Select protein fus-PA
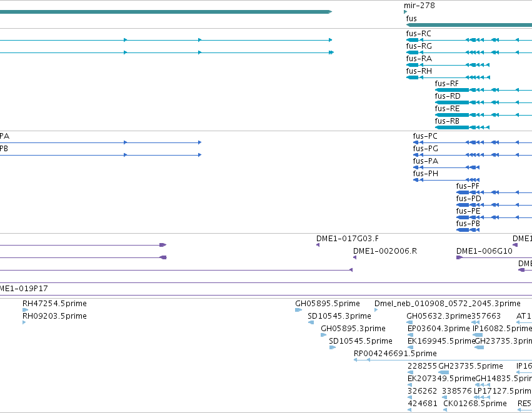This screenshot has height=413, width=532. (426, 161)
